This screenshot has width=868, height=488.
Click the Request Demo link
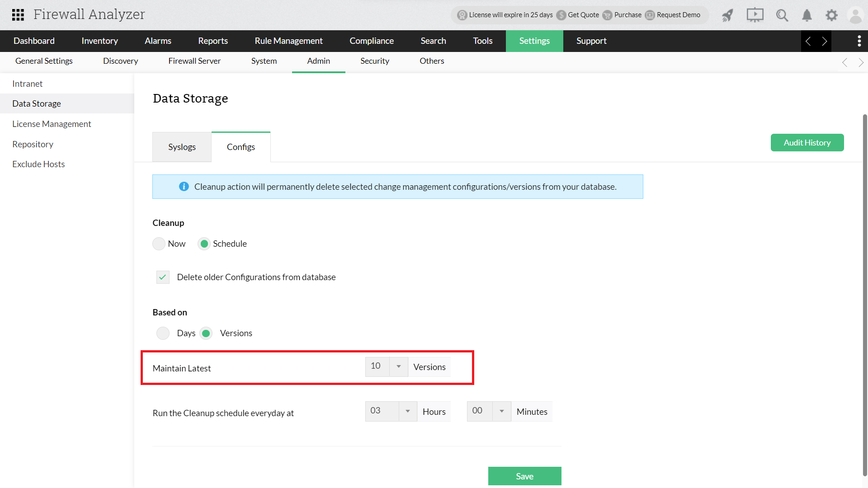(x=678, y=15)
